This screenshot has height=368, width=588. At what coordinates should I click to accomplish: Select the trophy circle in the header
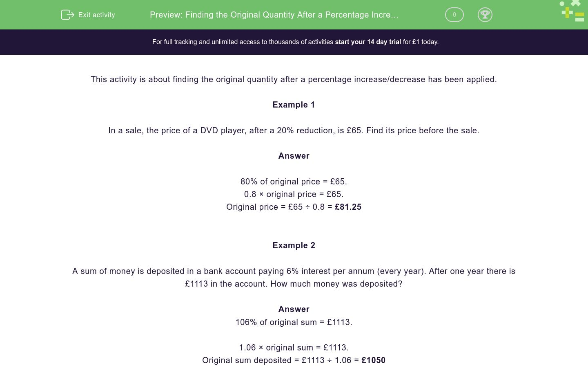(485, 15)
